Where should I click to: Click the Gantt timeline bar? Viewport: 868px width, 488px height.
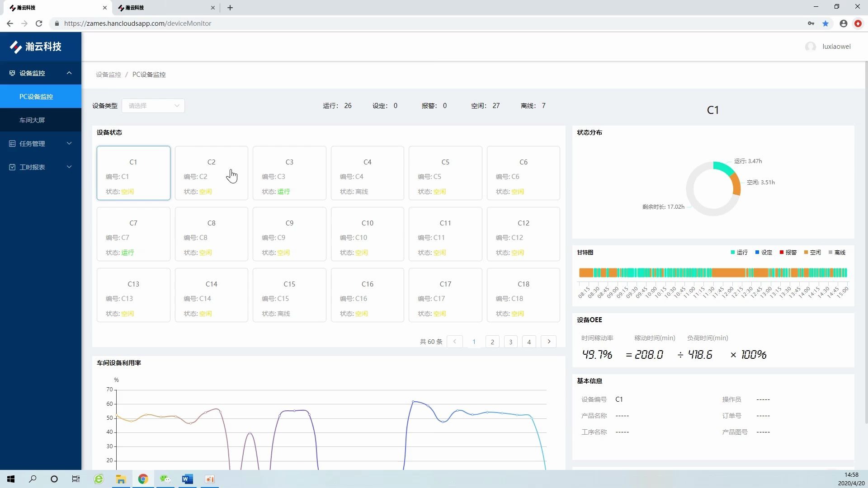point(713,272)
